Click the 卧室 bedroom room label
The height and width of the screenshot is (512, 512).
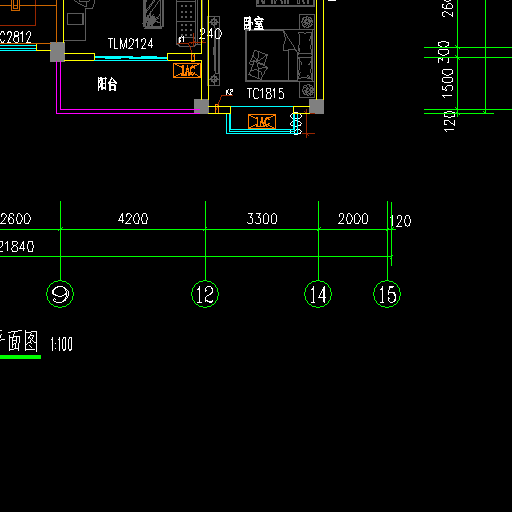click(x=254, y=24)
